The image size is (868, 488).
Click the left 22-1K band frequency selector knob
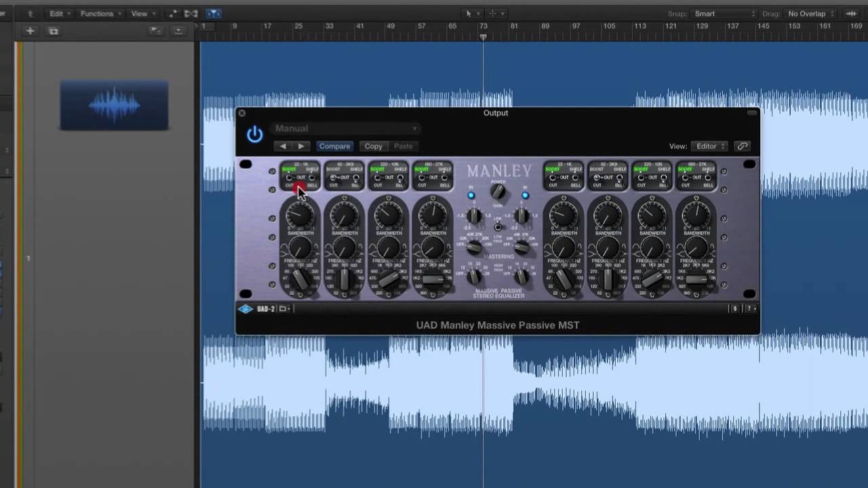tap(299, 278)
